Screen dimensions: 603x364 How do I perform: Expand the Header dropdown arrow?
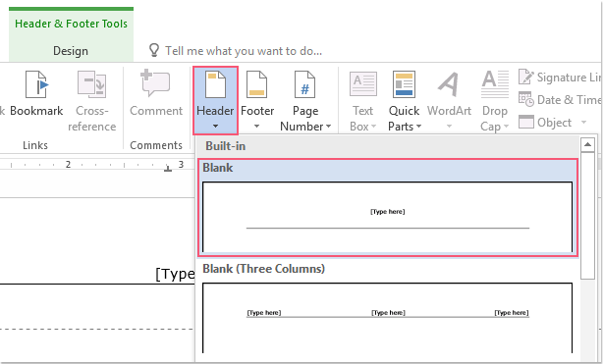point(215,126)
